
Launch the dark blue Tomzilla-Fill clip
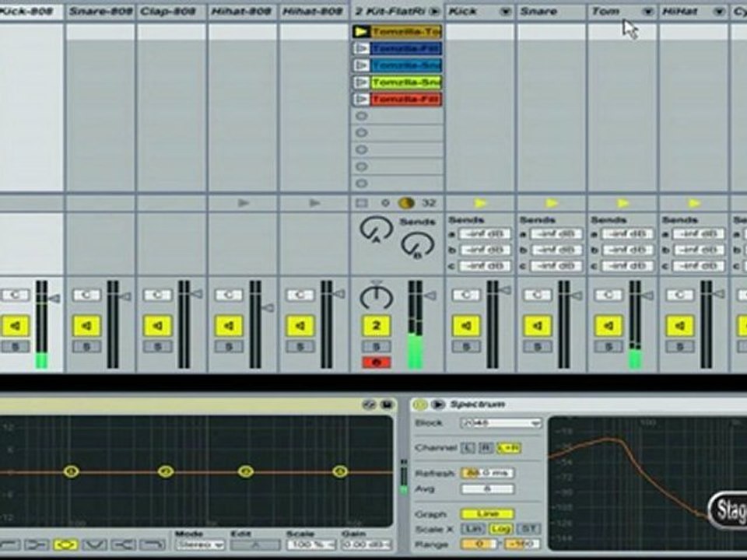362,48
